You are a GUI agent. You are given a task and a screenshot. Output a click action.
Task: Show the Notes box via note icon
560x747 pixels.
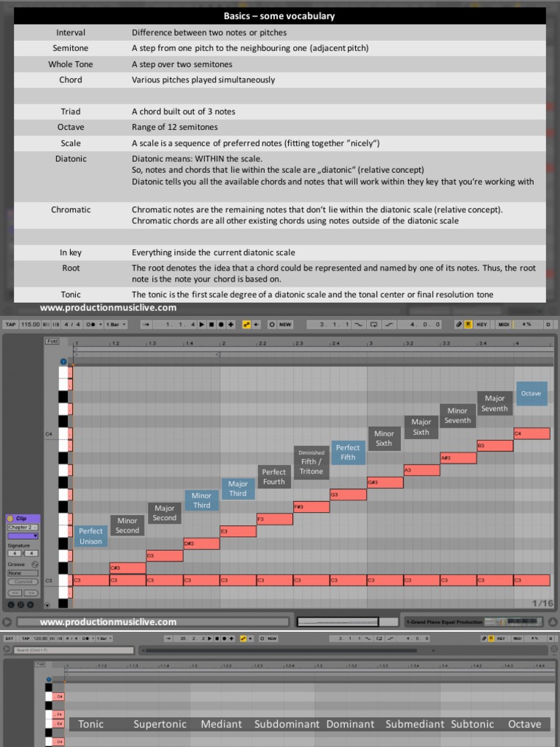tap(20, 605)
